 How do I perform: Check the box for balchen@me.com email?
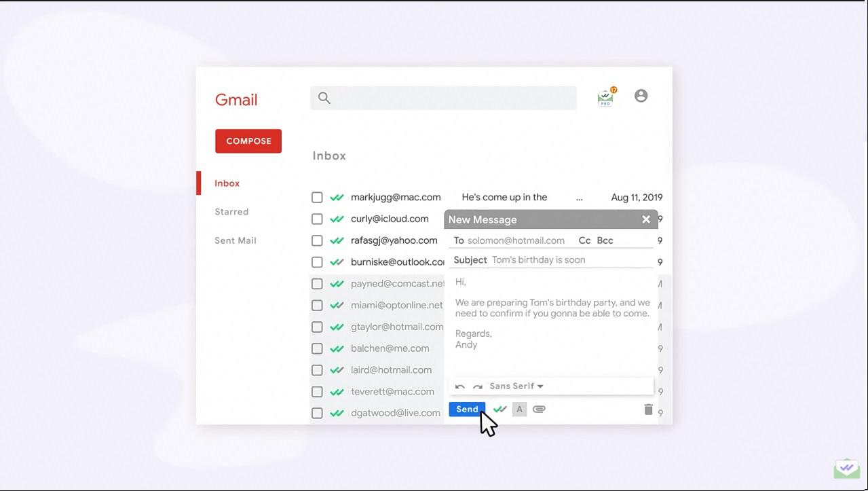[317, 348]
